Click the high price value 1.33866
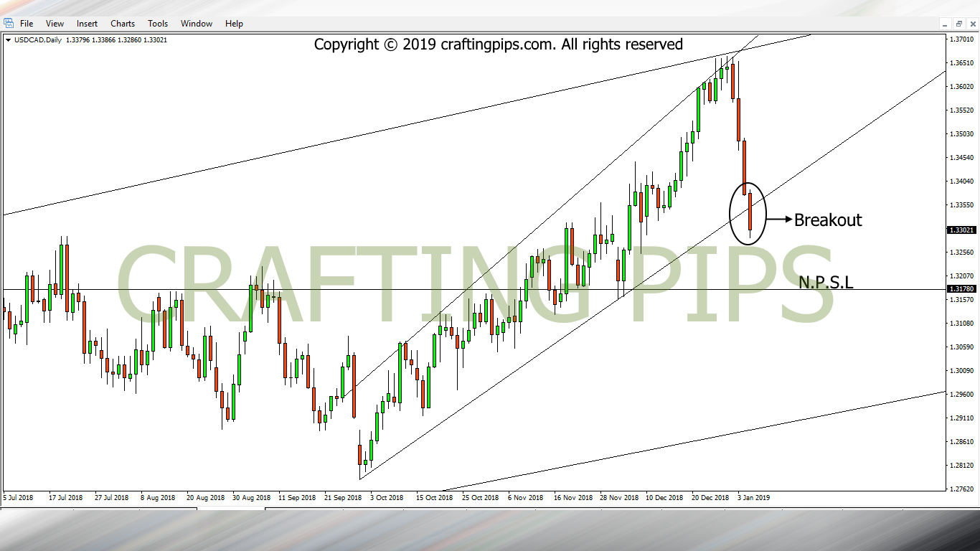Screen dimensions: 980x551 pyautogui.click(x=105, y=40)
